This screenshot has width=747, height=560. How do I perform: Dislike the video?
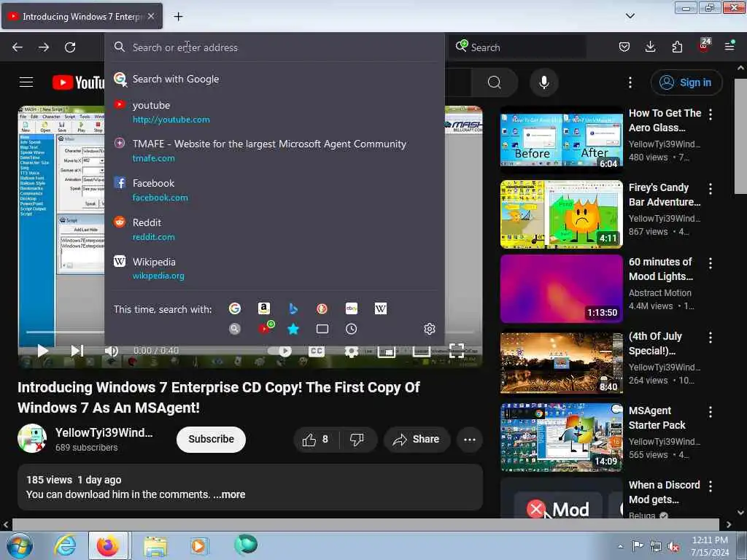[x=357, y=439]
